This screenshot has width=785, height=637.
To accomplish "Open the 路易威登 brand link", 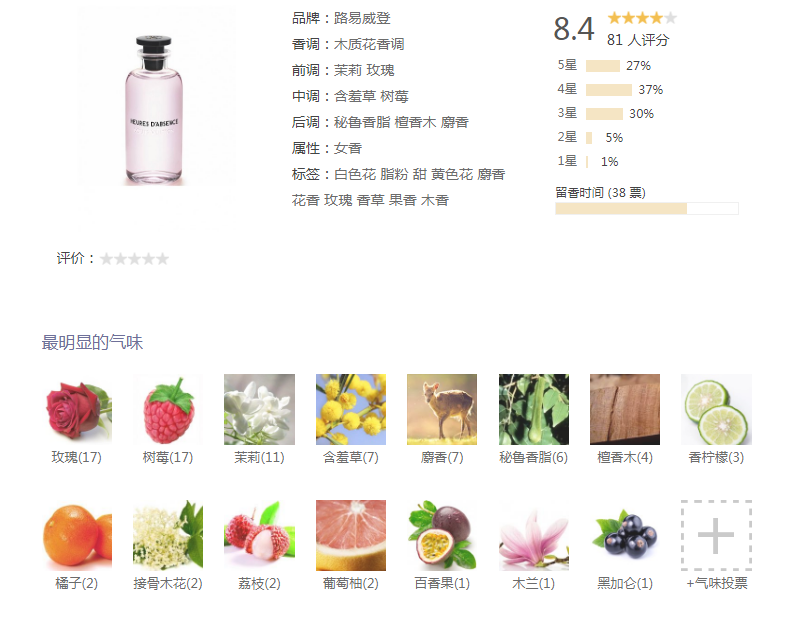I will 362,18.
